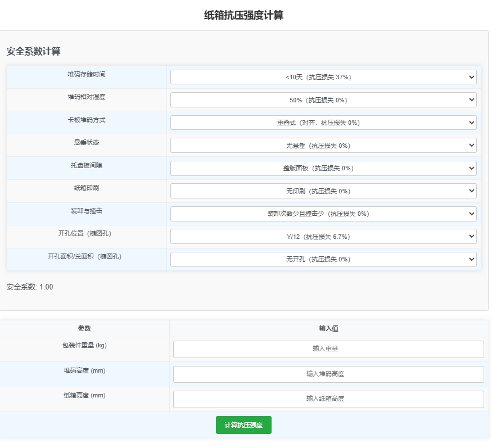Open the 堆码相对湿度 dropdown showing 50%
The image size is (492, 448).
click(x=322, y=99)
